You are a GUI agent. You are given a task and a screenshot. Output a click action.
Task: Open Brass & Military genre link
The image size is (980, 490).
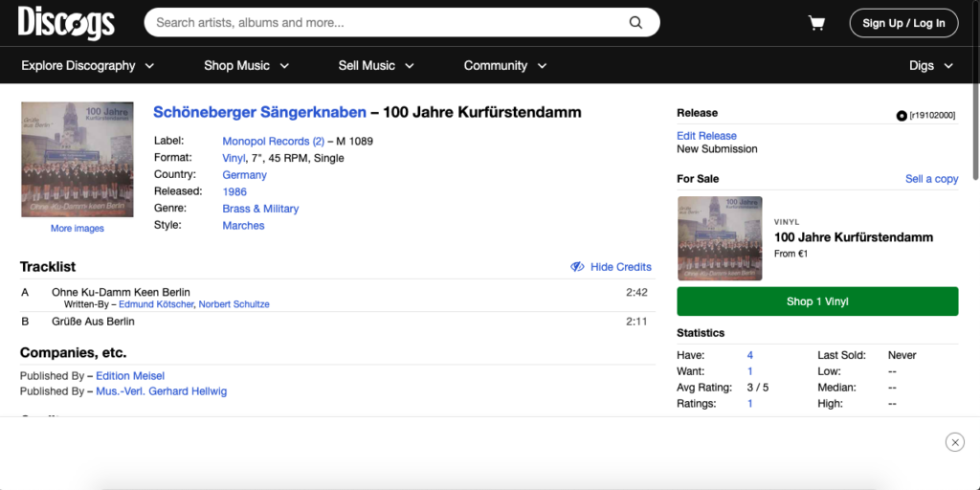point(260,209)
